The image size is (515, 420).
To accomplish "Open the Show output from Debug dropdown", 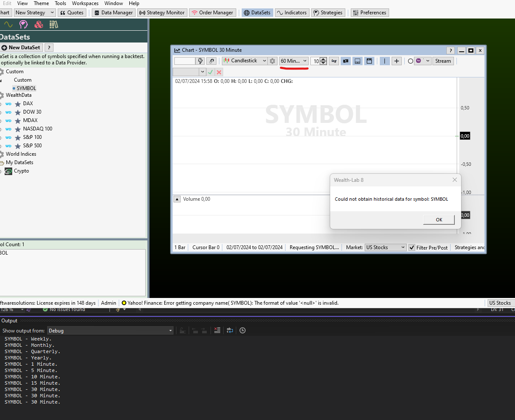I will point(110,331).
